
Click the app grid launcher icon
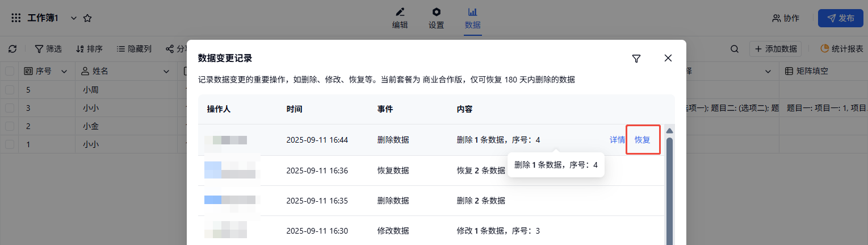pyautogui.click(x=16, y=18)
